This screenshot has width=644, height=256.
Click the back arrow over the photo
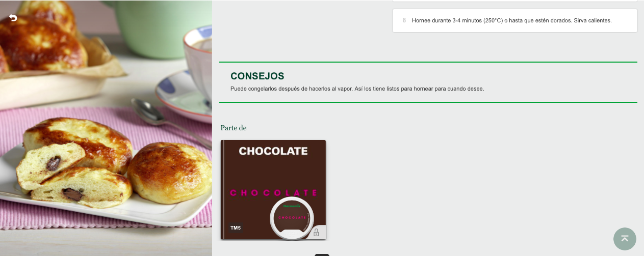coord(13,18)
